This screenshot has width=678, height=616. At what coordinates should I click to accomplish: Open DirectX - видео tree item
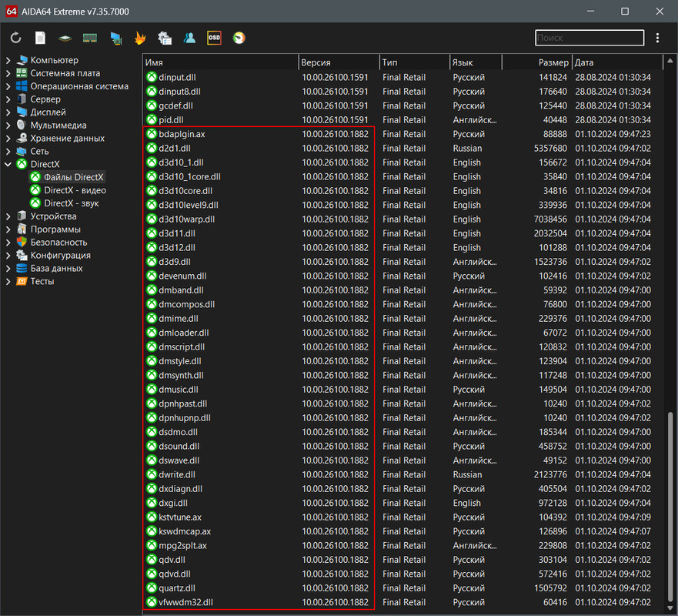click(x=75, y=190)
